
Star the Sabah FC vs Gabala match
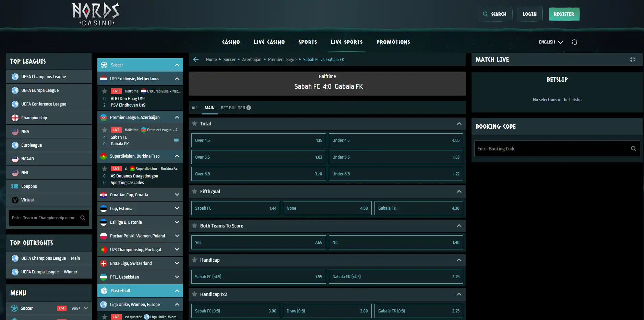pyautogui.click(x=105, y=130)
